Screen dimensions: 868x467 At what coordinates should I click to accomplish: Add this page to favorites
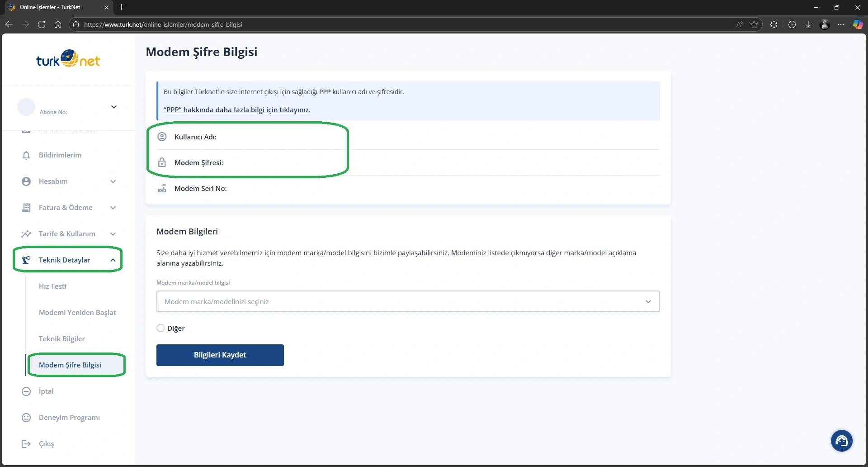(754, 24)
